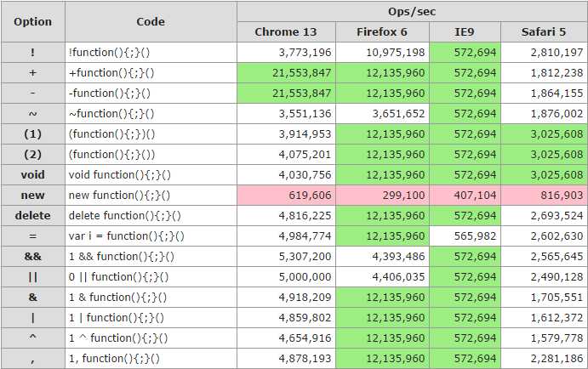Select the +function(){;}() code cell
This screenshot has height=369, width=588.
tap(151, 72)
